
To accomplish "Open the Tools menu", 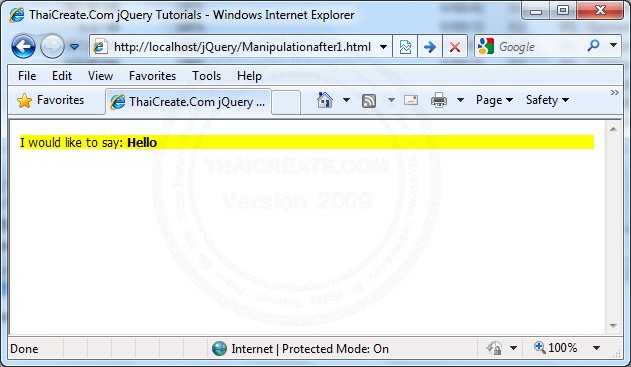I will 206,76.
